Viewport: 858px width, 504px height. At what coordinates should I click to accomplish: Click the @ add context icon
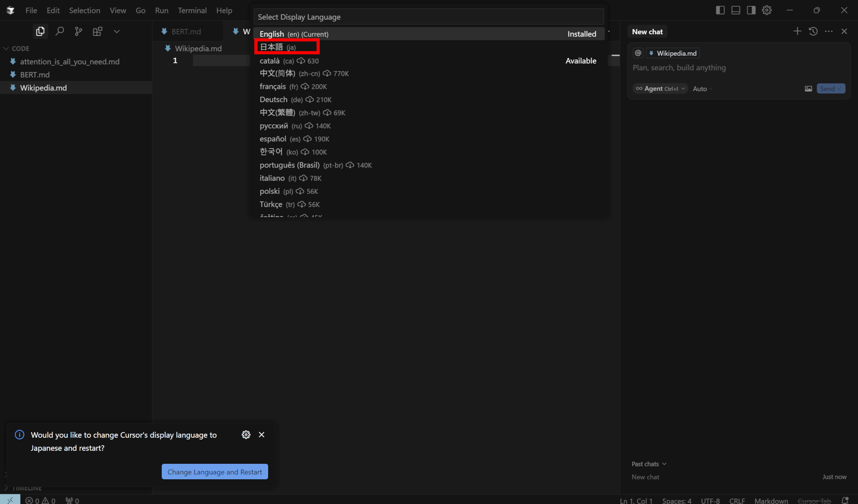(638, 53)
